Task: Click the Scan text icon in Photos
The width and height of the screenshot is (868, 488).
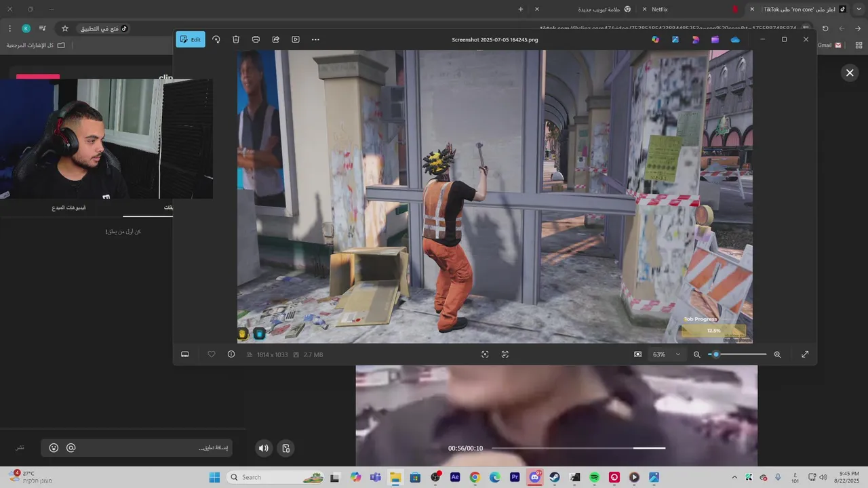Action: (x=505, y=354)
